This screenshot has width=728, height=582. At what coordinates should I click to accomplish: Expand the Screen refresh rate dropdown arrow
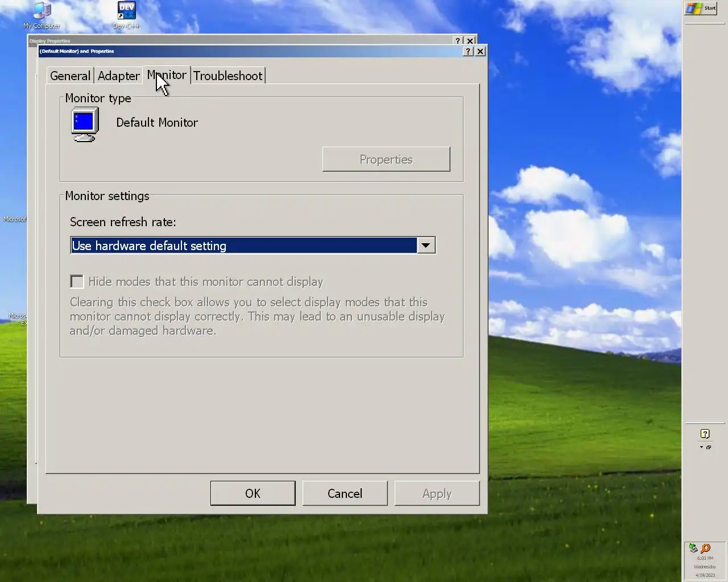click(x=426, y=246)
